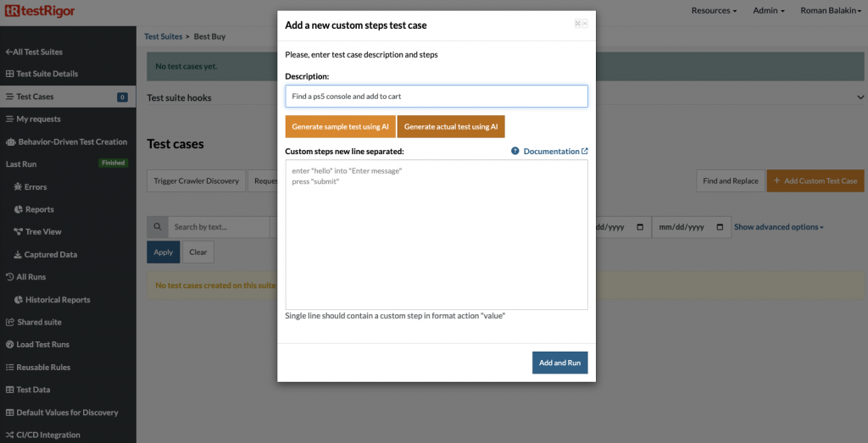Open Captured Data in the sidebar
The image size is (868, 443).
click(x=51, y=254)
